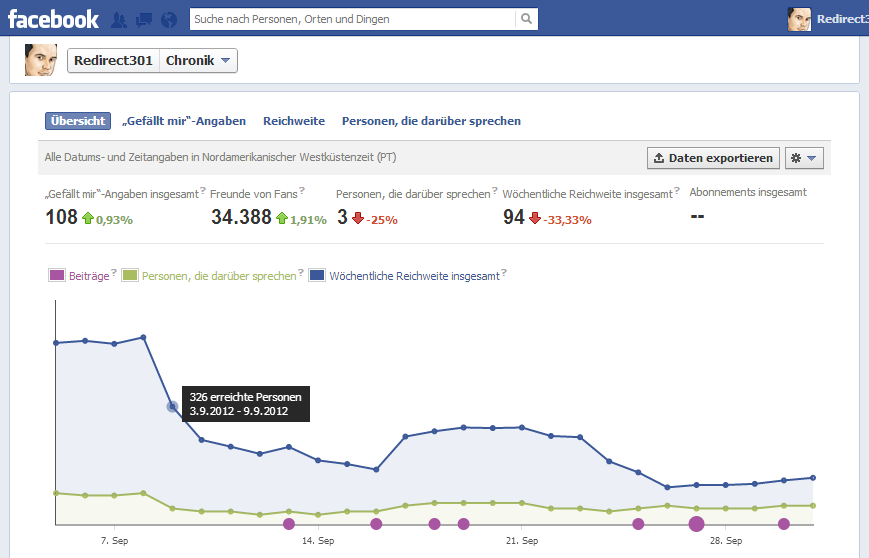
Task: Click the Wöchentliche Reichweite insgesamt legend label
Action: [415, 276]
